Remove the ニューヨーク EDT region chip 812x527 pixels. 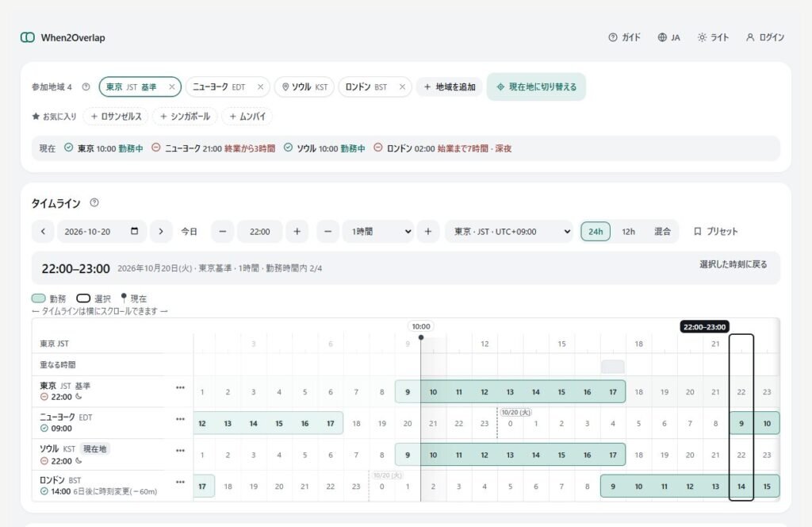pos(260,87)
